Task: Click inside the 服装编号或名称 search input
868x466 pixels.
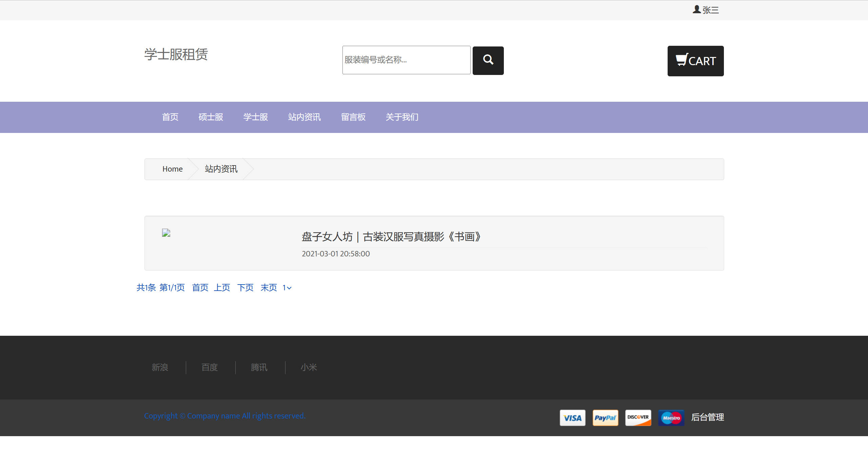Action: click(x=406, y=60)
